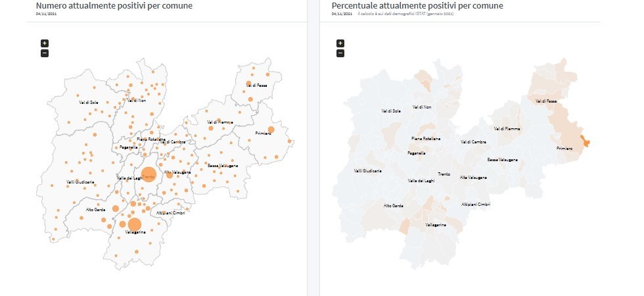
Task: Click Altipiani Cimbri label on left map
Action: click(171, 213)
